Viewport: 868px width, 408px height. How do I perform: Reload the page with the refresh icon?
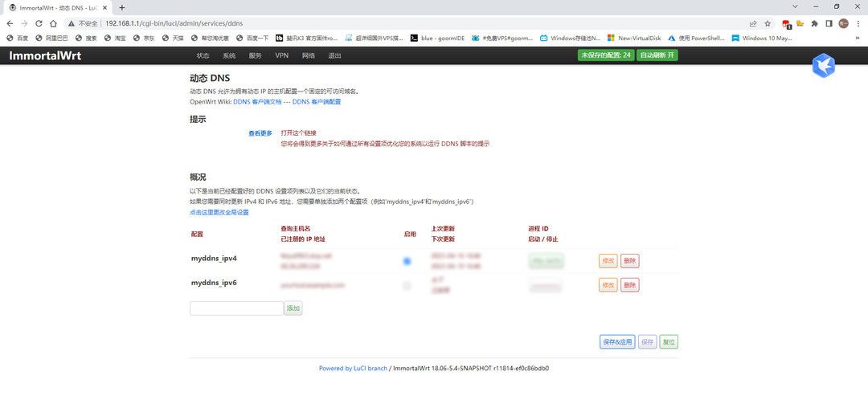[x=39, y=24]
